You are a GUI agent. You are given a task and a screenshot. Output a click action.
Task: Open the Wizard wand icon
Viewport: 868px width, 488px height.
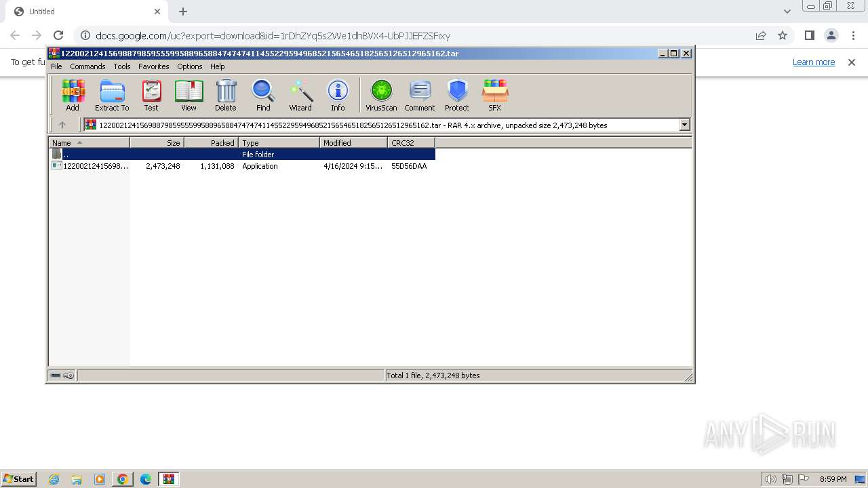coord(300,95)
